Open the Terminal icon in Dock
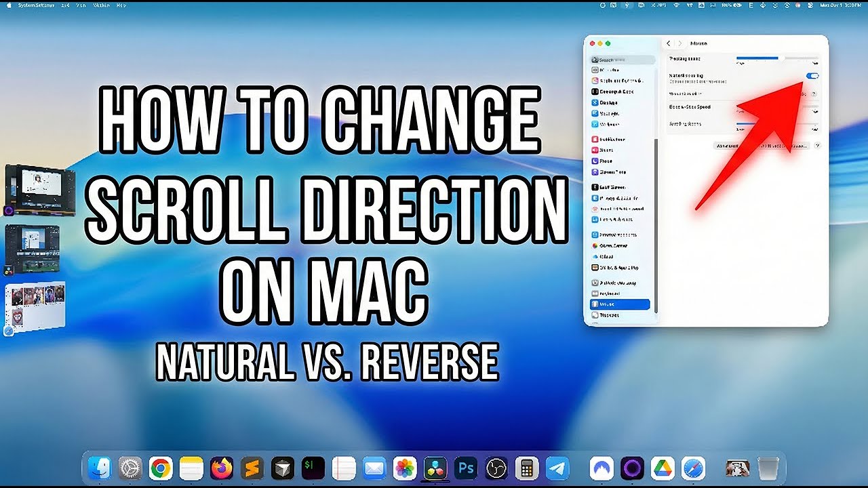868x488 pixels. (313, 468)
